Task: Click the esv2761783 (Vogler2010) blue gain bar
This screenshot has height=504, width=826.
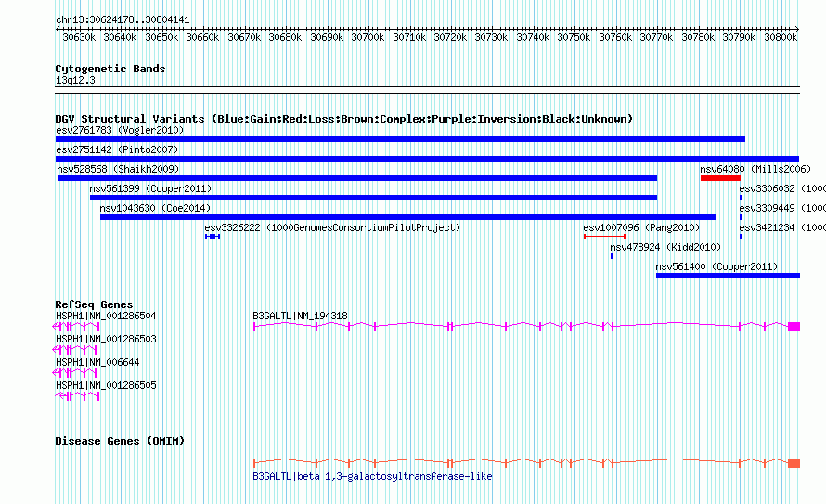Action: [400, 139]
